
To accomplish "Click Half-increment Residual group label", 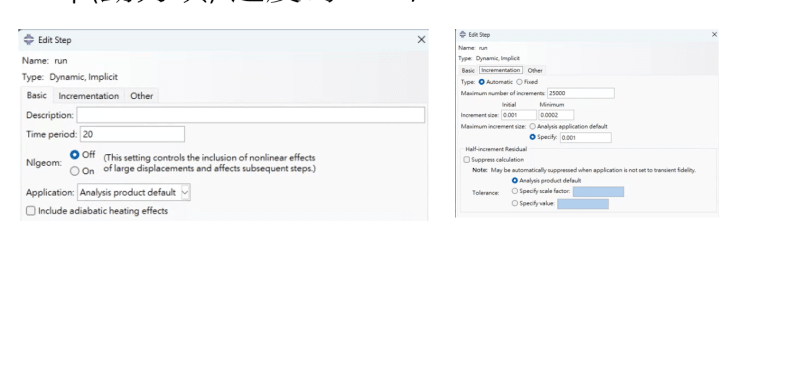I will coord(496,149).
